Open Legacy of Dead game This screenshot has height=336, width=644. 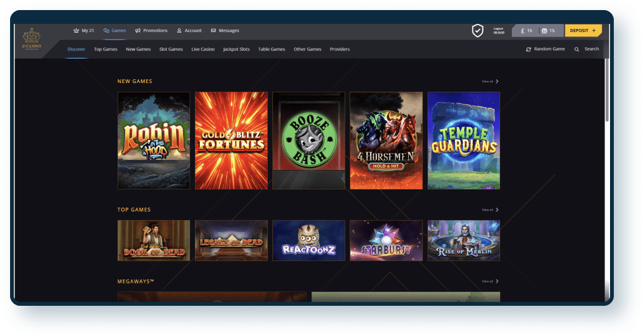(231, 240)
